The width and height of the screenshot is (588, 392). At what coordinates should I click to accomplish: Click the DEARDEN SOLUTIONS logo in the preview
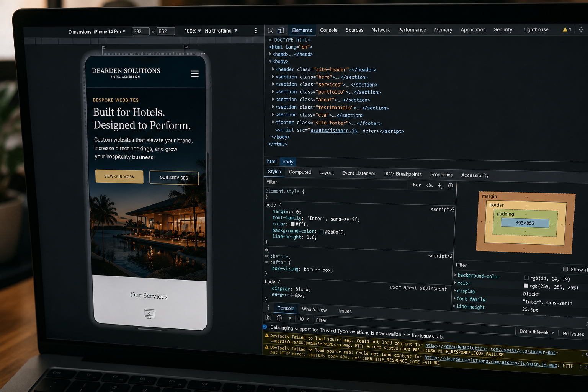pos(126,72)
